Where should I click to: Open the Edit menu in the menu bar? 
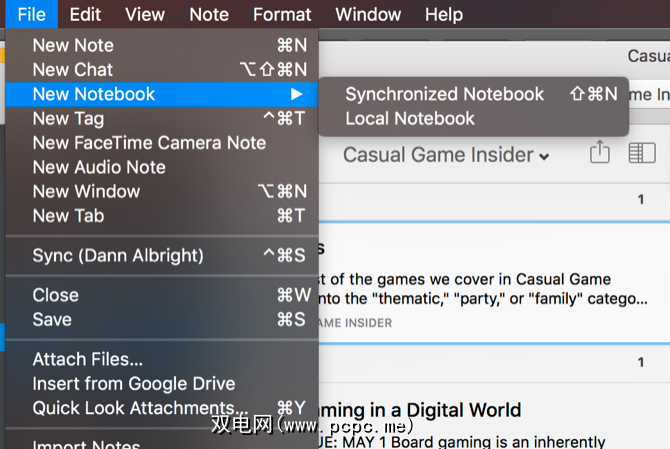[x=85, y=14]
